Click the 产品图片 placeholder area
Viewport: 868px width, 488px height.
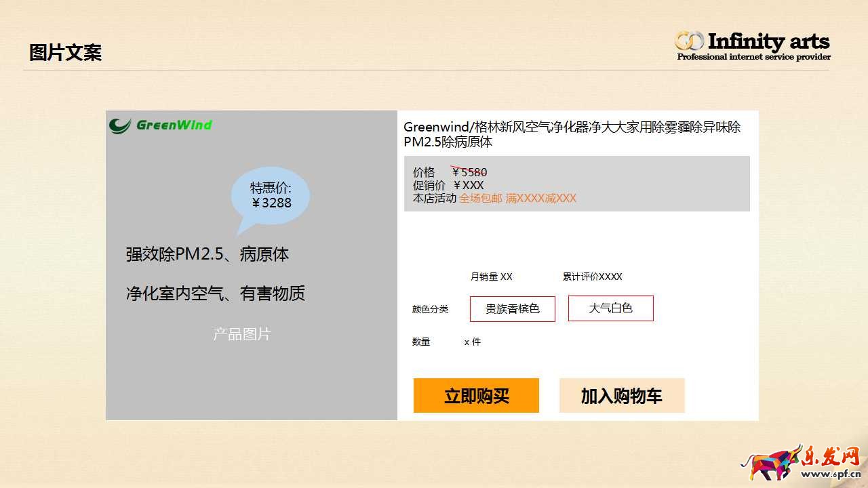pos(241,334)
